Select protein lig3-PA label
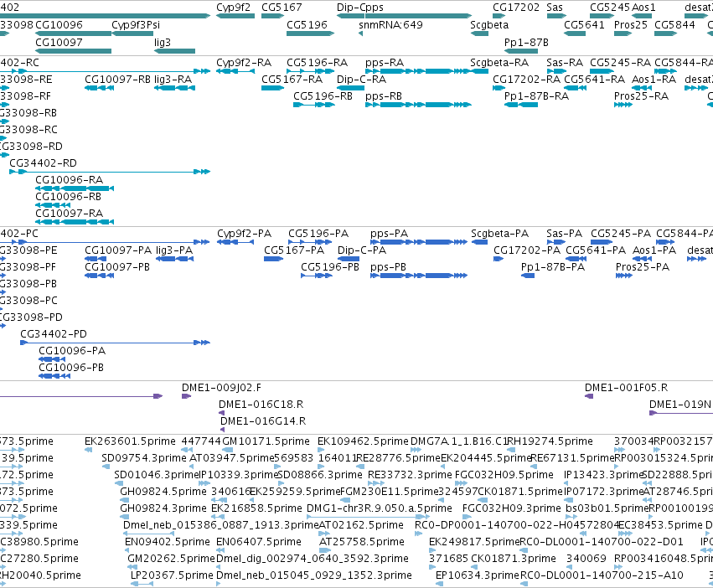Screen dimensions: 713x588 (174, 250)
